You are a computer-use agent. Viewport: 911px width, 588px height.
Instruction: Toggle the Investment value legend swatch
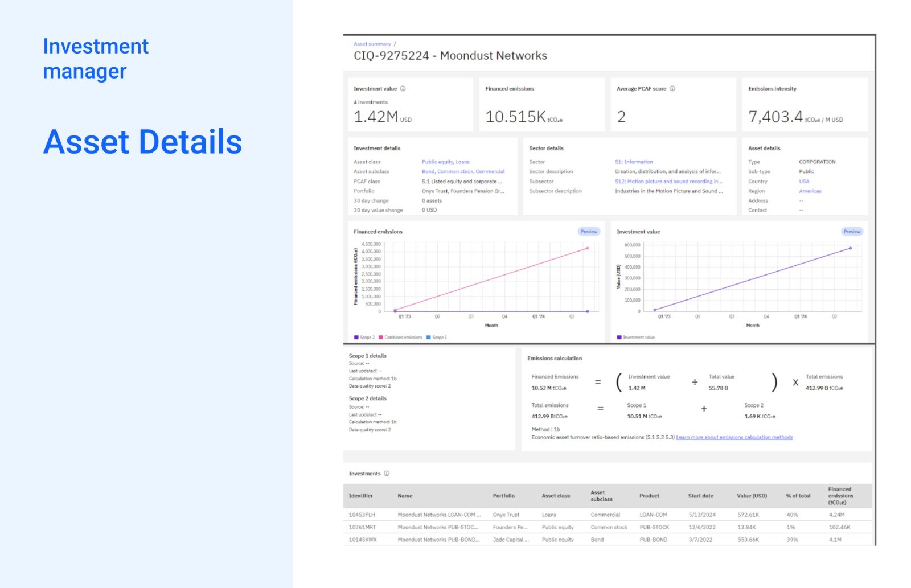(x=619, y=338)
